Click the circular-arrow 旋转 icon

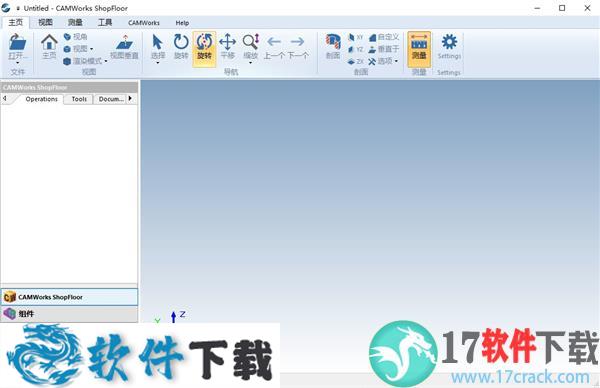click(181, 47)
